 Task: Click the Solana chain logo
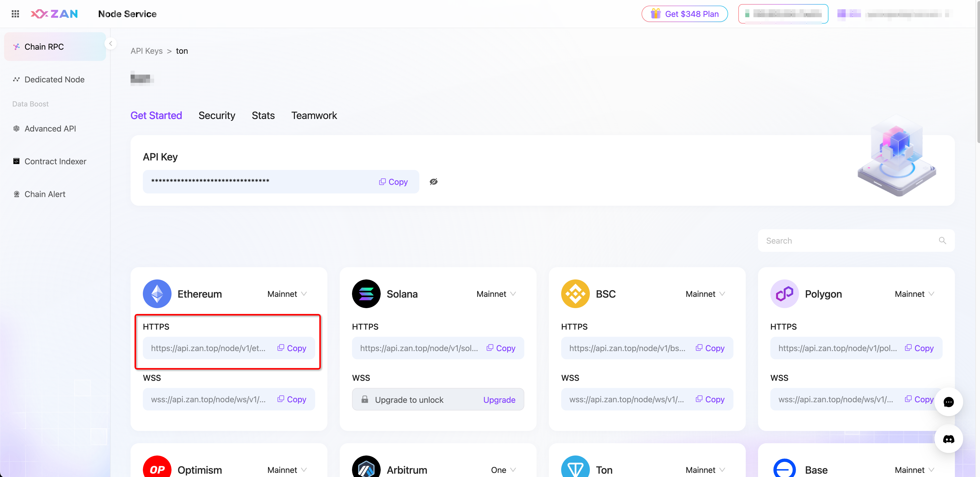click(x=366, y=294)
